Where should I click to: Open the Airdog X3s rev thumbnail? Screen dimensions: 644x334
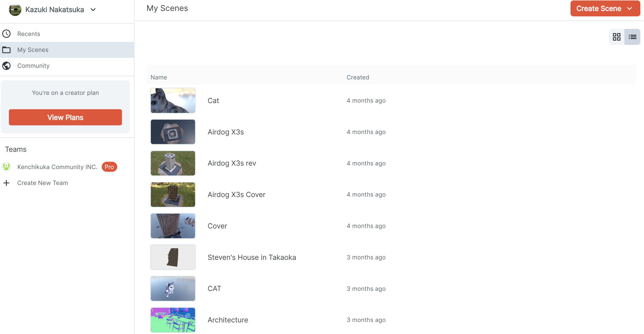[173, 163]
